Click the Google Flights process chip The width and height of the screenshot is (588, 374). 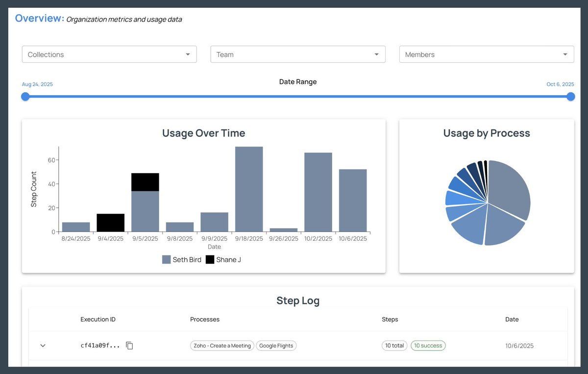pos(276,346)
